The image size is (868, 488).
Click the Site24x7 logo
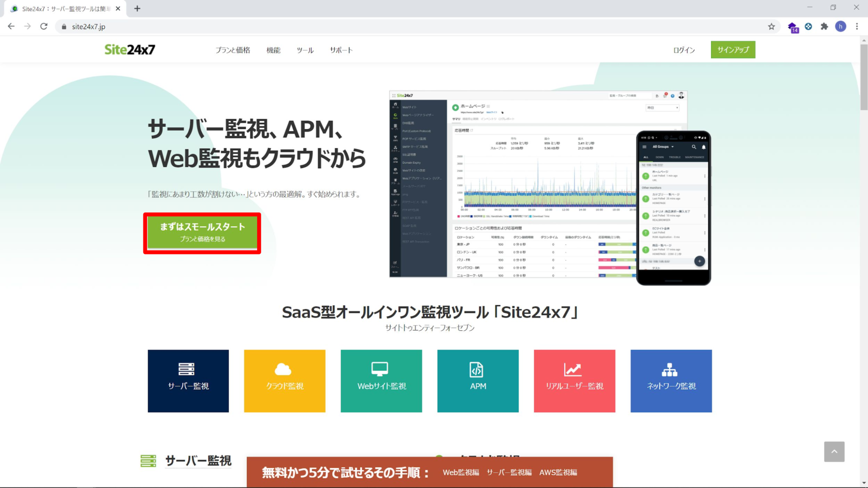[x=129, y=49]
